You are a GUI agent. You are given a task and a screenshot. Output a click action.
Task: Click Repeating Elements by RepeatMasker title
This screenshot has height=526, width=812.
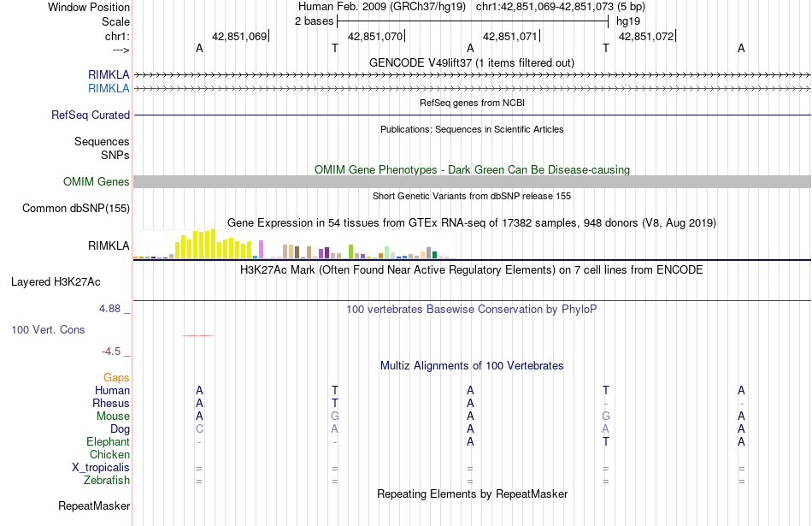pos(473,493)
